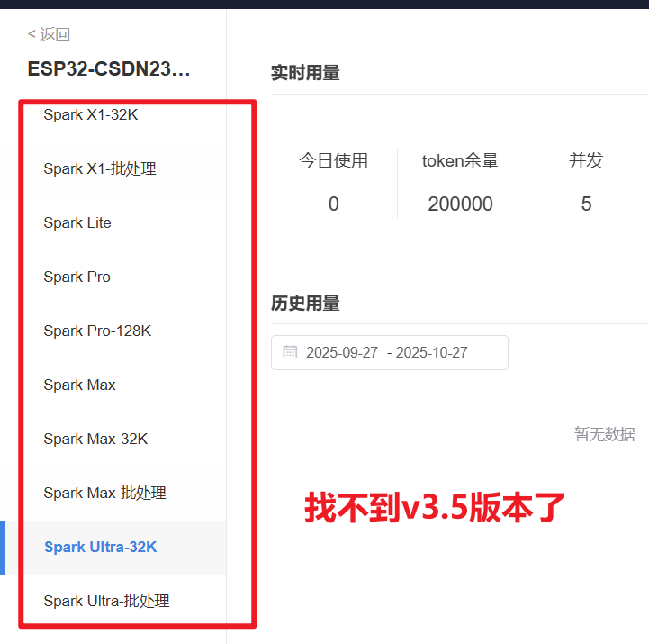Click the token balance value 200000
Screen dimensions: 649x644
click(460, 204)
